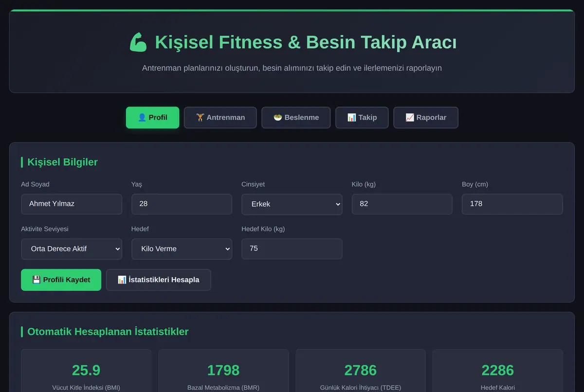
Task: Edit the Ad Soyad name field
Action: tap(72, 204)
